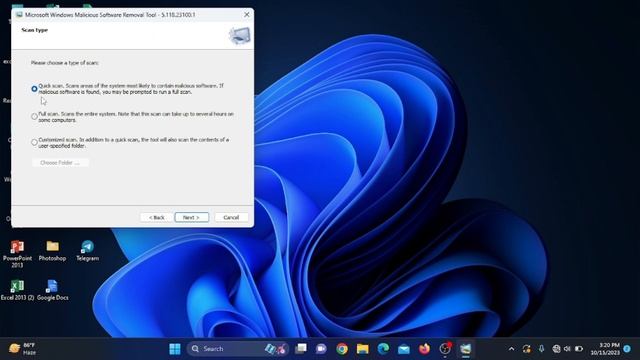
Task: Click the microphone tray icon
Action: [541, 349]
